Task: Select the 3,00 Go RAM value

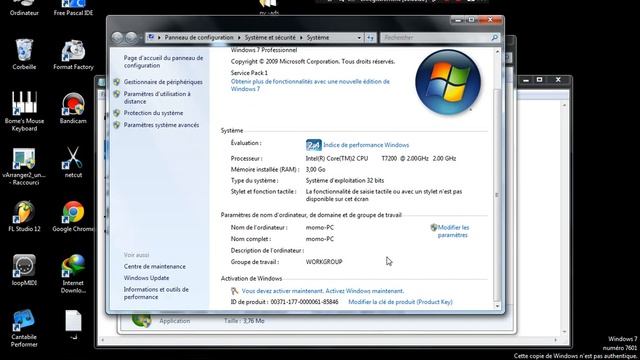Action: point(316,169)
